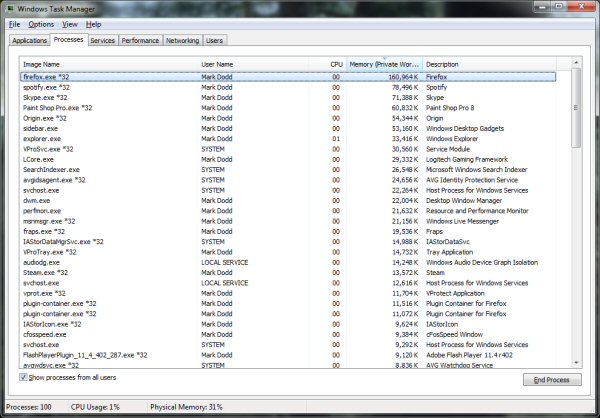Switch to the Services tab

103,40
